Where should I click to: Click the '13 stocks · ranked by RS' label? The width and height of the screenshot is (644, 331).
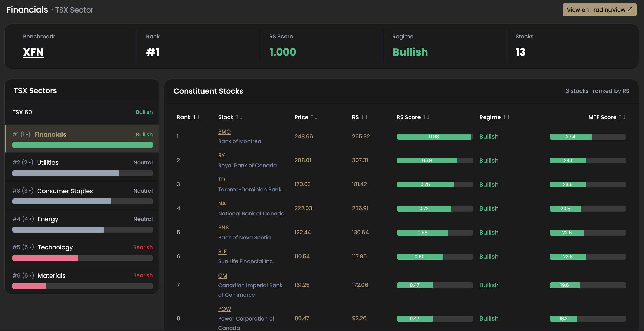[596, 91]
